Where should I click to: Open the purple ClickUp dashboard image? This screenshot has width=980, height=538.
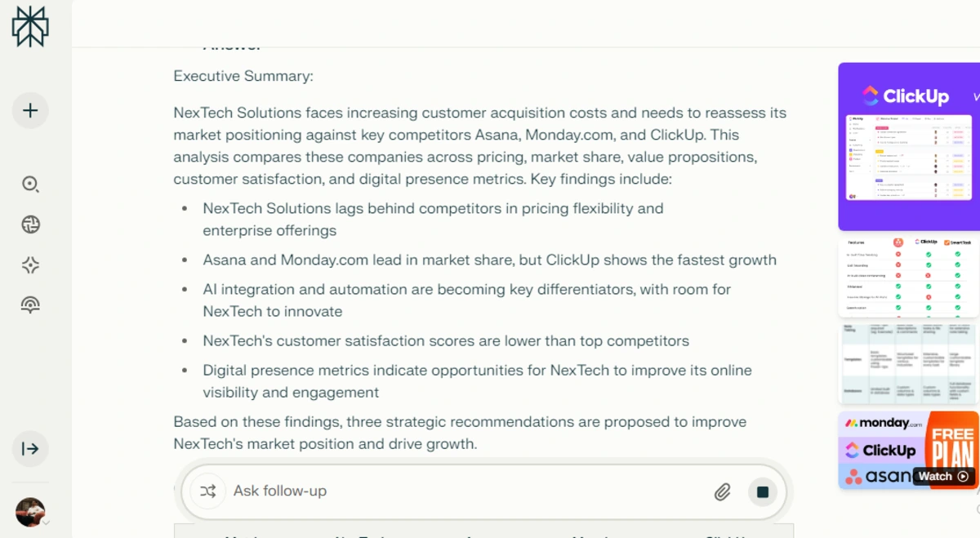tap(908, 147)
